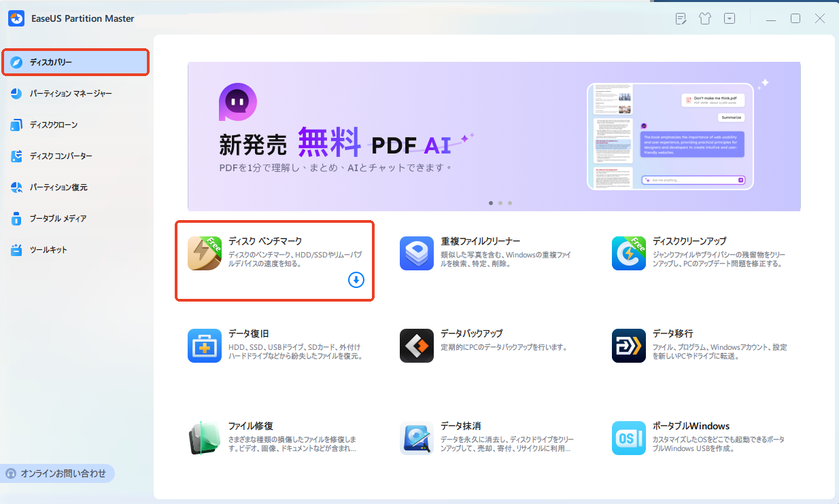The image size is (839, 504).
Task: Open the ファイル修復 app icon
Action: [x=205, y=438]
